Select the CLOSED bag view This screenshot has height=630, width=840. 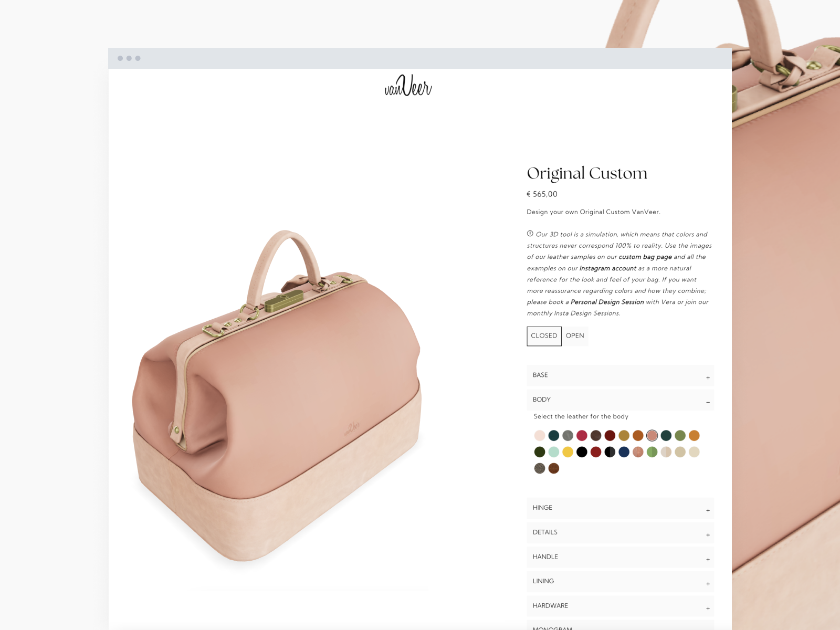coord(544,336)
